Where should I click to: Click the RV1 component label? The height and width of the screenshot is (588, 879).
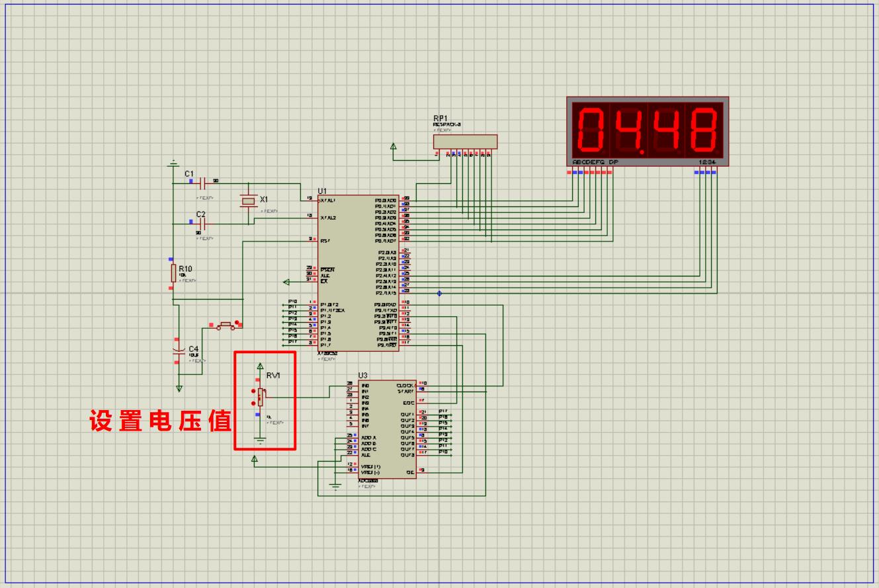(273, 375)
